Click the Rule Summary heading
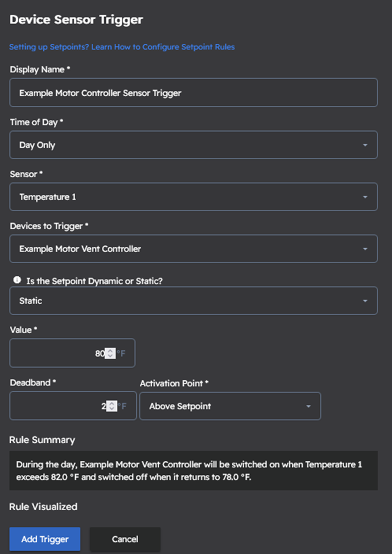This screenshot has height=554, width=392. coord(42,440)
